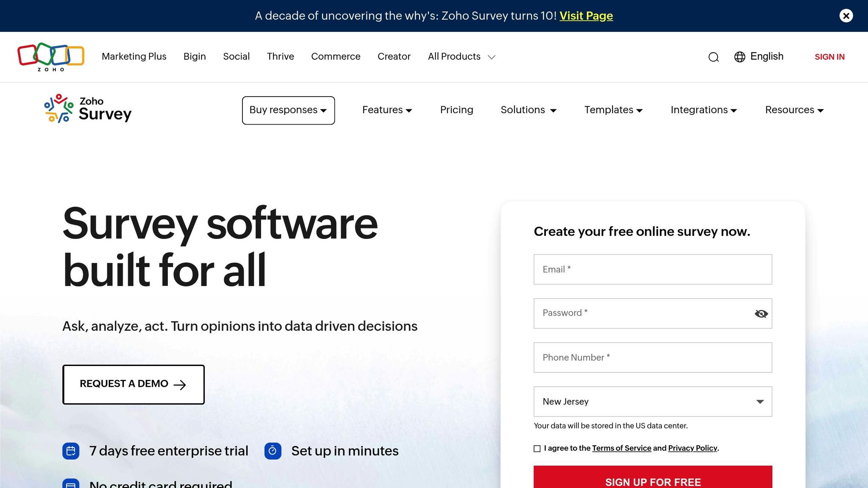Click the SIGN IN link

pos(829,57)
